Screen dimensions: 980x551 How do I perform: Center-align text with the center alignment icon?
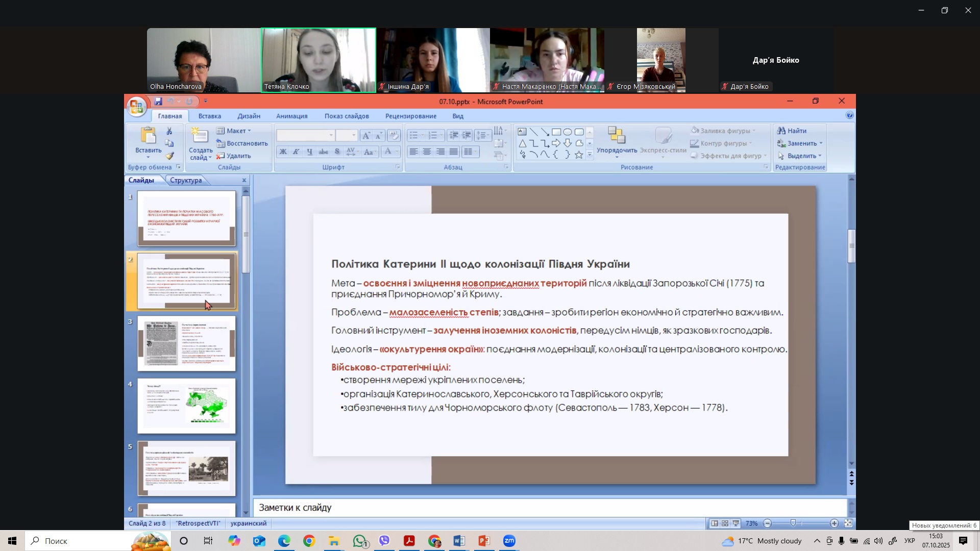click(427, 152)
